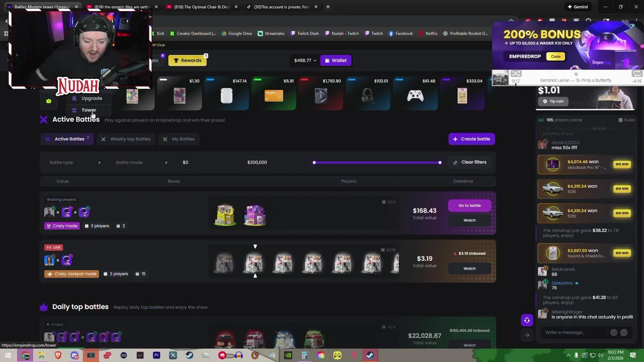This screenshot has height=362, width=644.
Task: Open the Google Drive bookmark
Action: (236, 34)
